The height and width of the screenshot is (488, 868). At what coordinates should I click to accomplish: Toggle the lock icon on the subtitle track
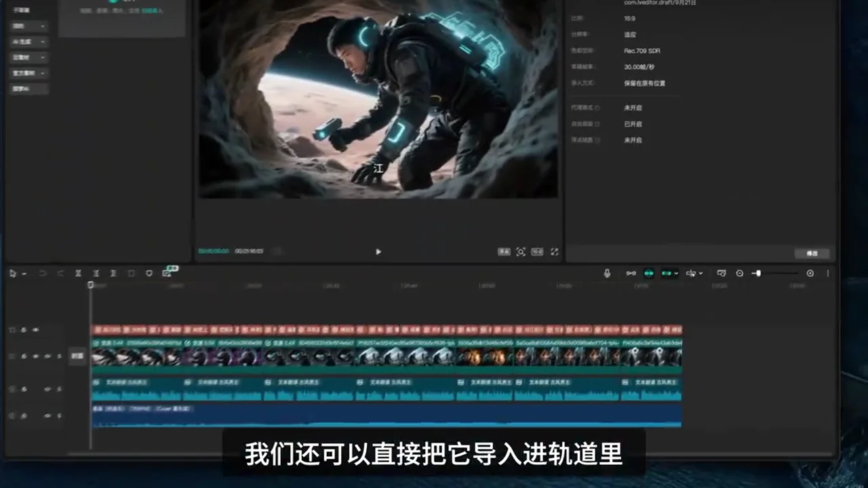tap(24, 330)
